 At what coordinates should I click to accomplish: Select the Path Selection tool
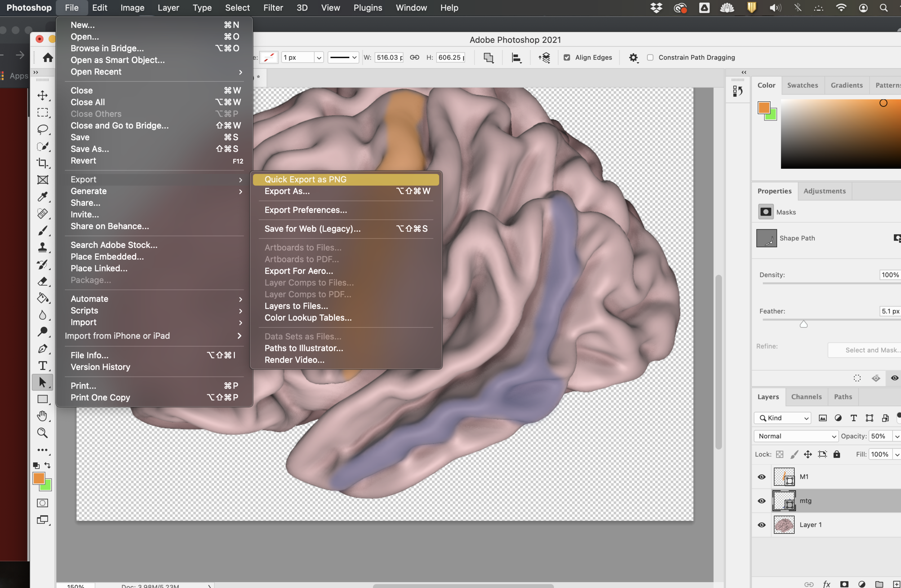[x=42, y=383]
